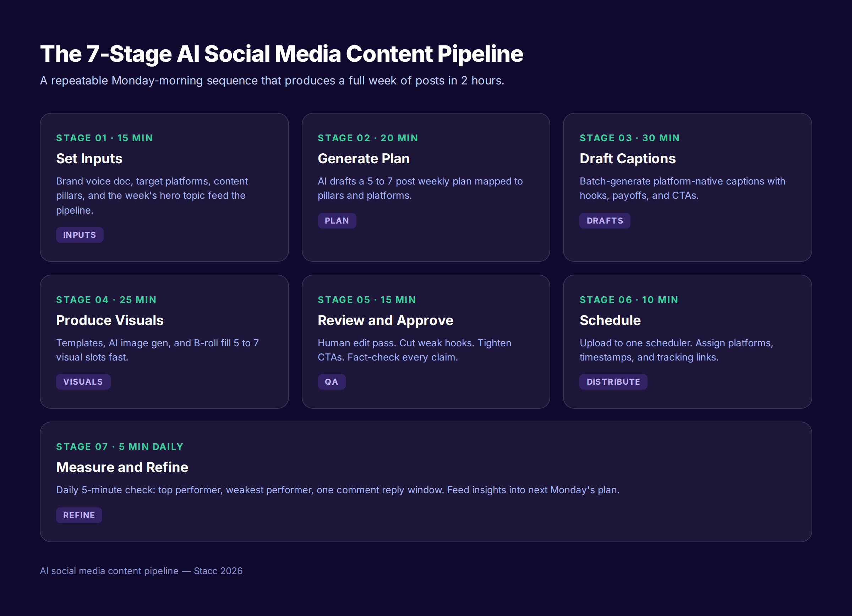Click the QA tag
852x616 pixels.
pyautogui.click(x=331, y=381)
